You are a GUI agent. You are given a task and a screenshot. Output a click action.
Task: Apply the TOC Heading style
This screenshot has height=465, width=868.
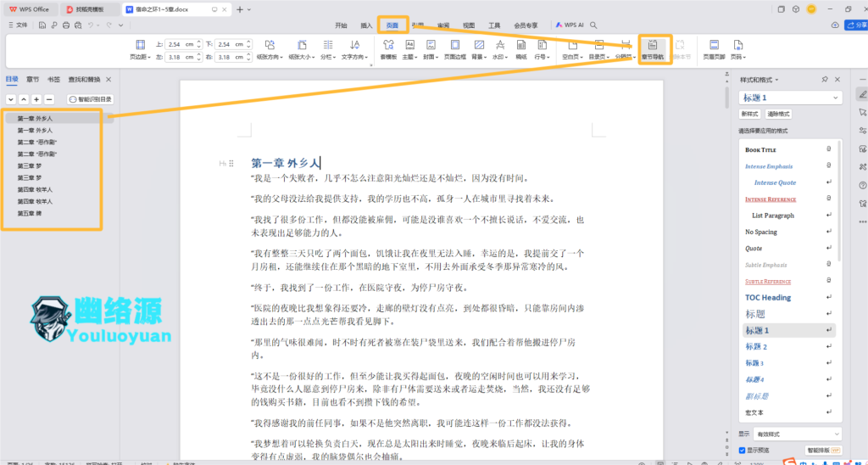(x=768, y=298)
